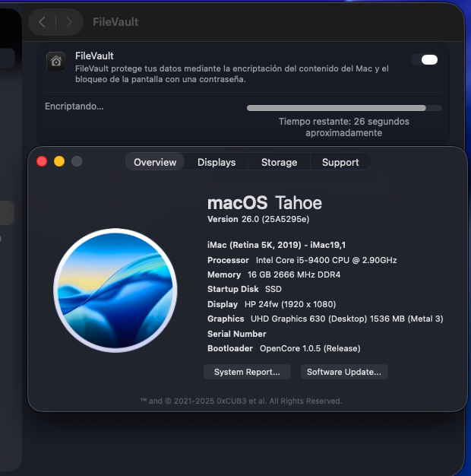Open the Displays tab
The image size is (471, 476).
[x=217, y=162]
